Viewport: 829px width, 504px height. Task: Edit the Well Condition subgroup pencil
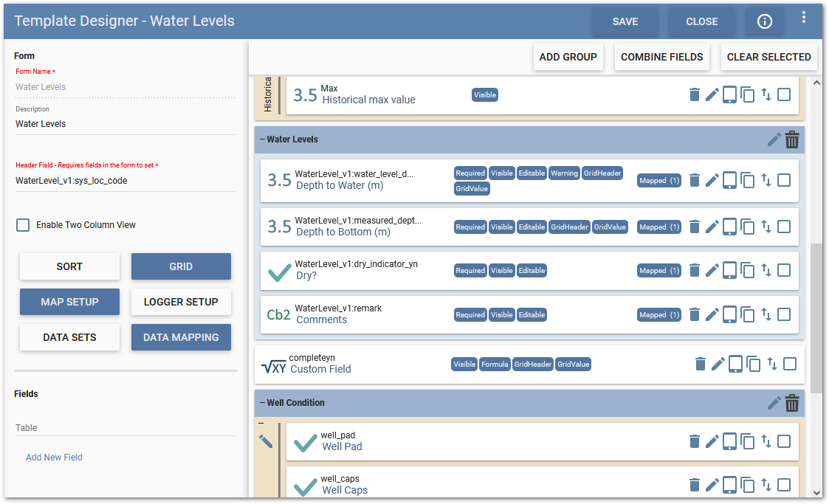[x=266, y=441]
